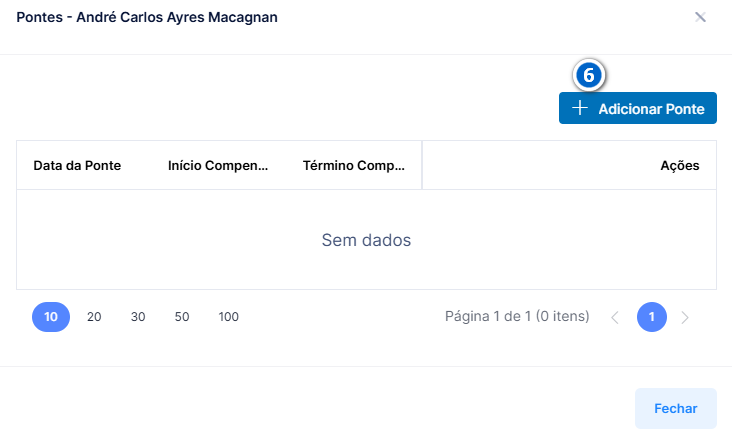Click the Adicionar Ponte button
The image size is (732, 441).
click(638, 108)
